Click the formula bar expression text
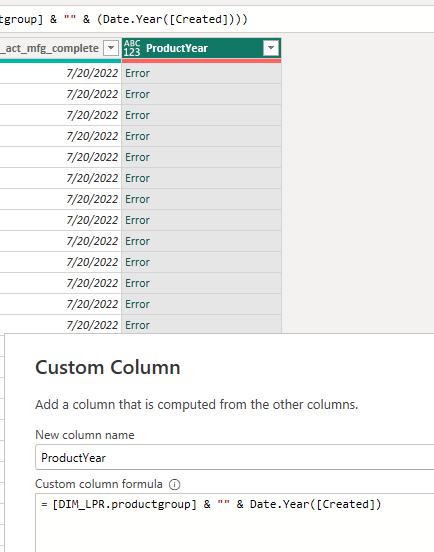The width and height of the screenshot is (434, 552). coord(123,19)
